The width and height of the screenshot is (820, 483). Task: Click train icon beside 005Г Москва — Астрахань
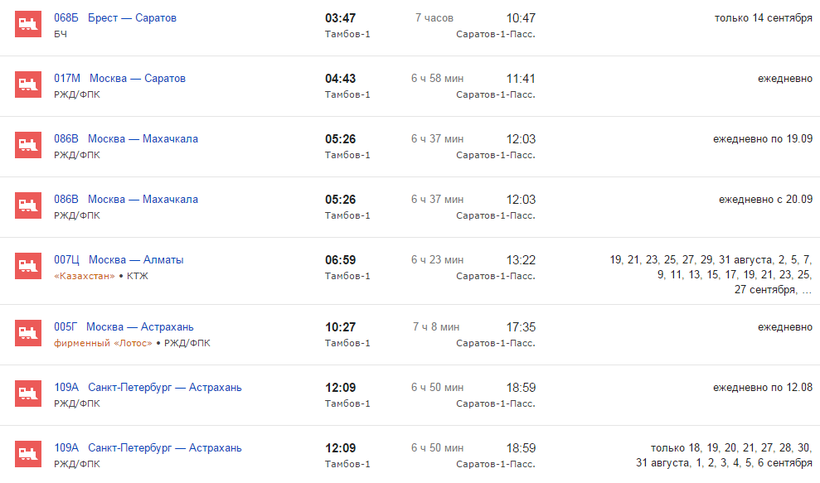click(x=27, y=333)
